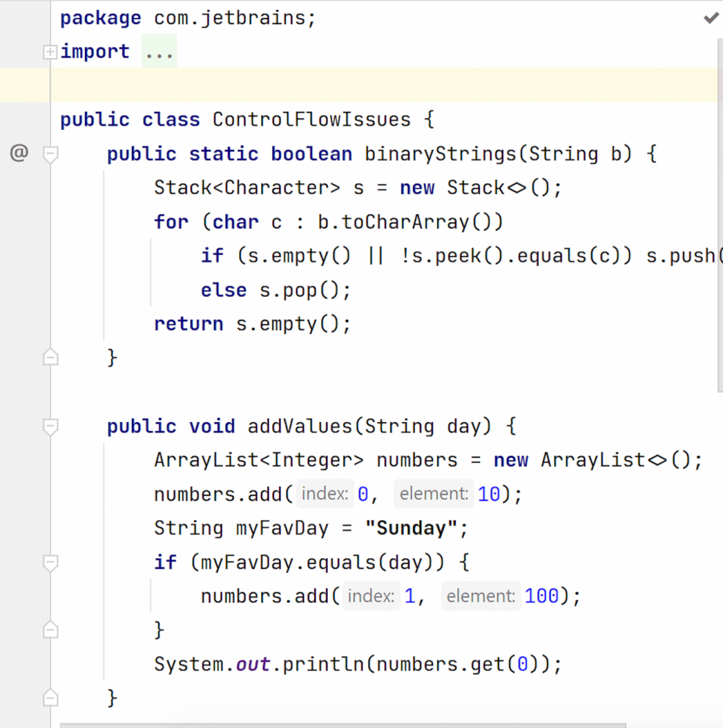Click the green inspection checkmark icon
This screenshot has width=723, height=728.
click(711, 18)
